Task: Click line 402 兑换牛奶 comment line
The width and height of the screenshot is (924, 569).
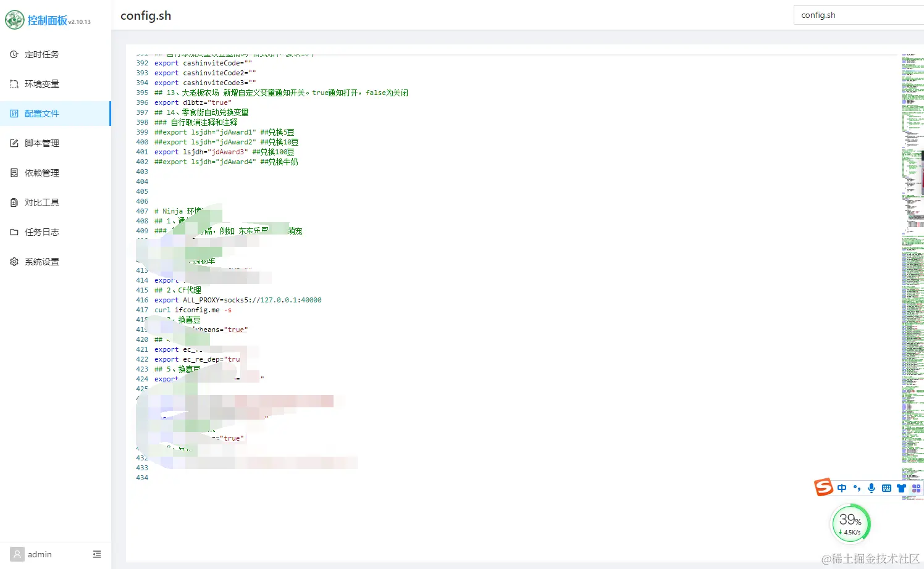Action: pyautogui.click(x=226, y=162)
